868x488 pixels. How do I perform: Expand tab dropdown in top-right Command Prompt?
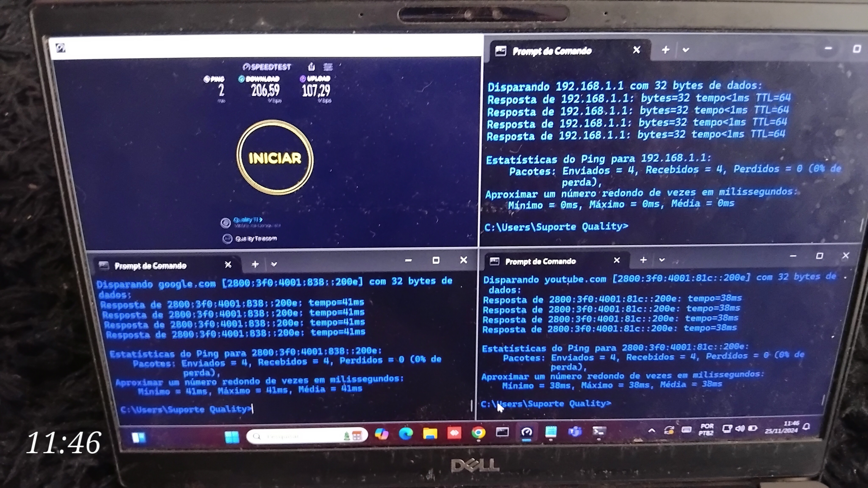[x=685, y=50]
